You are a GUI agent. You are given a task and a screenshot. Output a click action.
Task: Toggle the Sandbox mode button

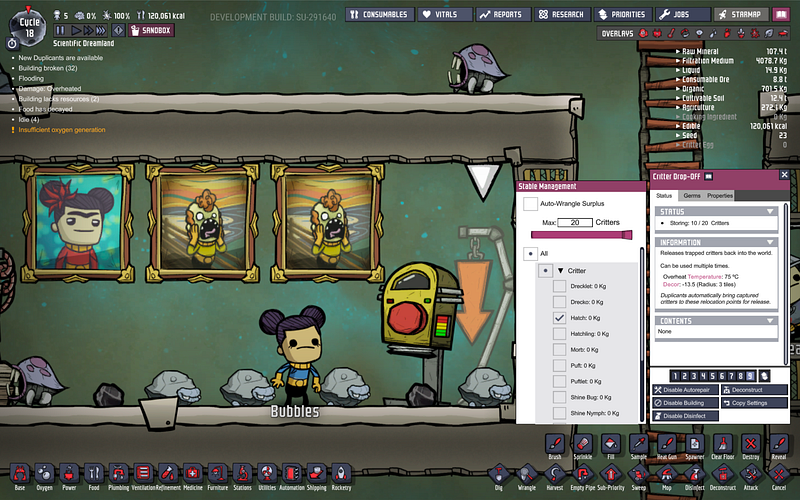tap(152, 31)
